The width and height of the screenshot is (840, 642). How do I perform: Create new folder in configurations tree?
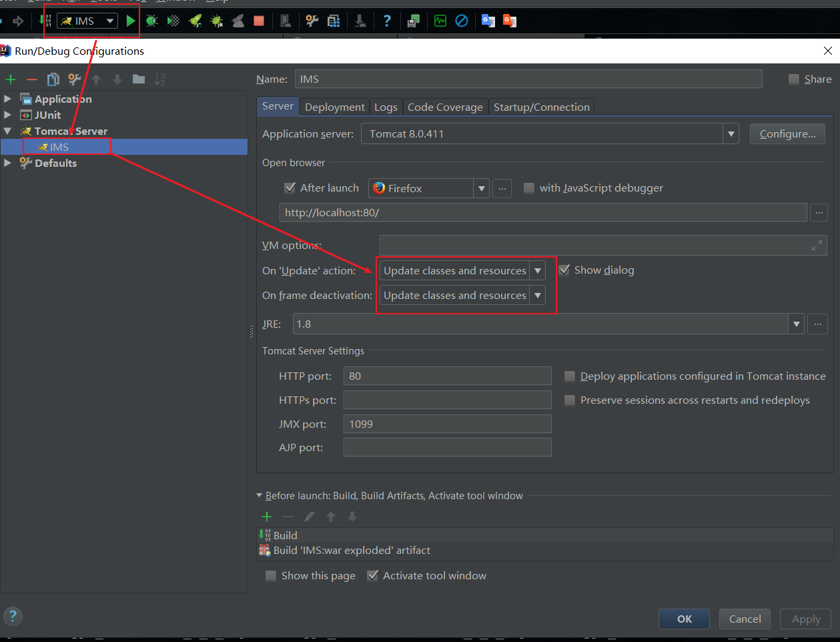[x=139, y=79]
